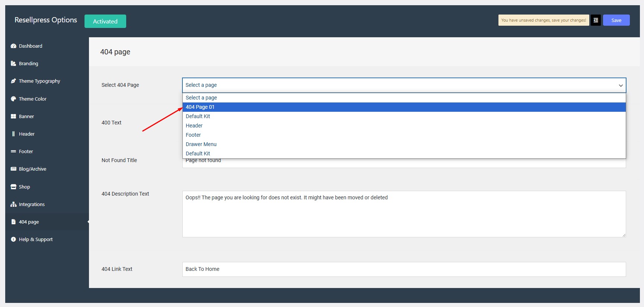Click the Shop store icon
The height and width of the screenshot is (307, 644).
pos(13,187)
